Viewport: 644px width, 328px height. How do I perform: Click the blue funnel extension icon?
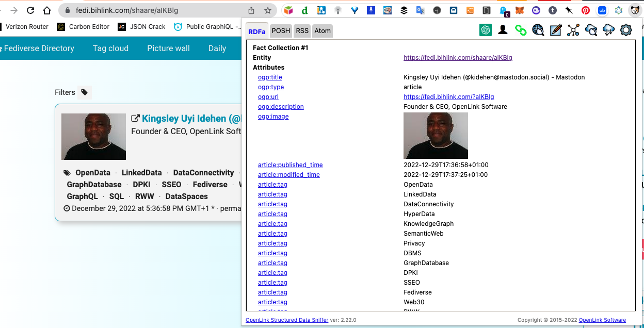(355, 10)
